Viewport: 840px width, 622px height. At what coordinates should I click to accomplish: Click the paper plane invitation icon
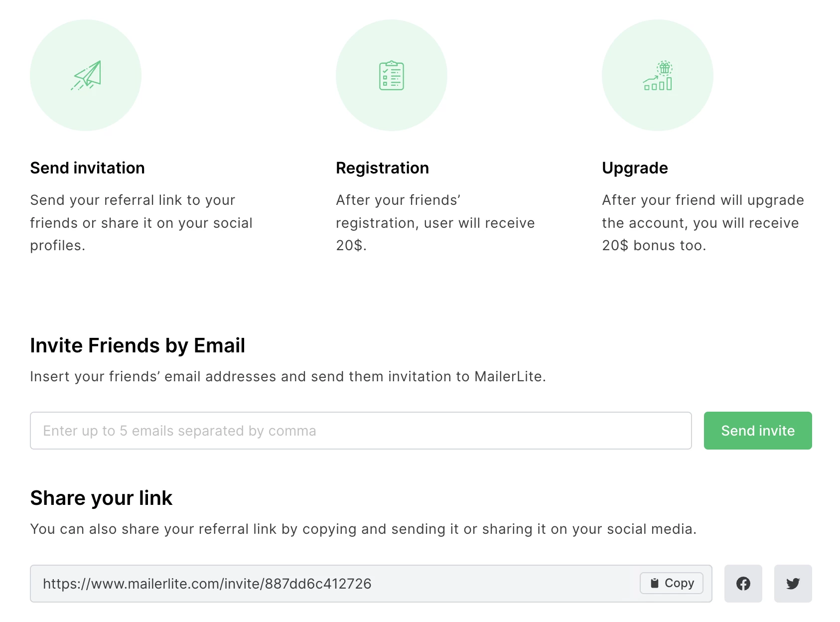pyautogui.click(x=86, y=75)
